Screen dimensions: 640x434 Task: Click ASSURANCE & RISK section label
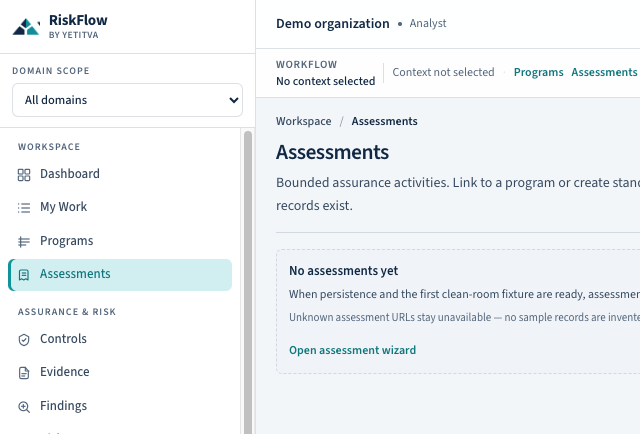(67, 312)
